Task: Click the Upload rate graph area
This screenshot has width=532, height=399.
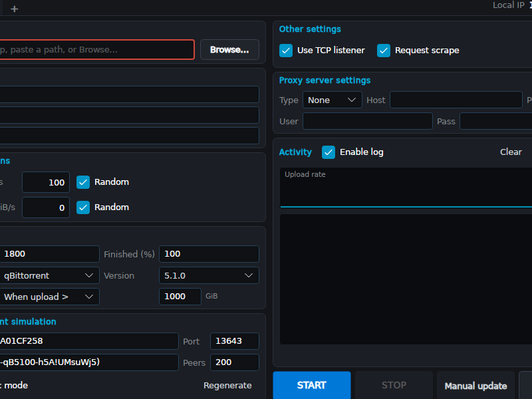Action: point(406,188)
